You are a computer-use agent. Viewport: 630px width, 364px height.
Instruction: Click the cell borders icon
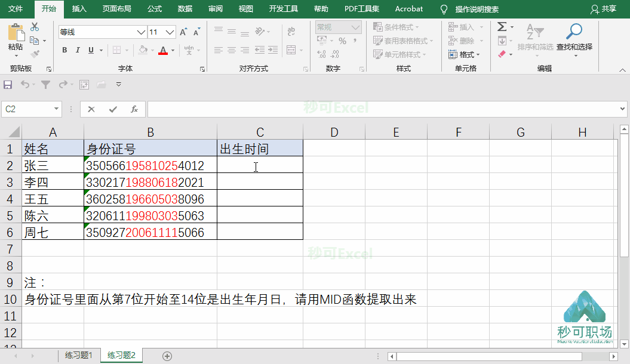[117, 50]
